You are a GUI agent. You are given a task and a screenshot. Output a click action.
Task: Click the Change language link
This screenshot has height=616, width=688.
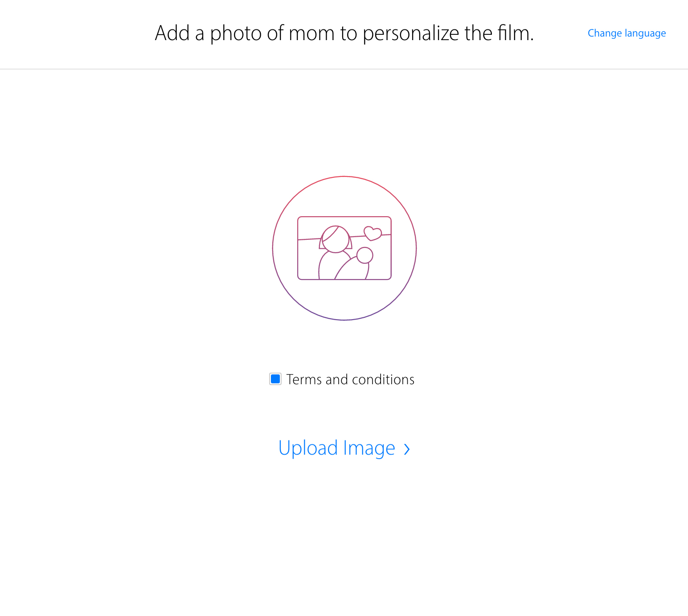[x=627, y=33]
